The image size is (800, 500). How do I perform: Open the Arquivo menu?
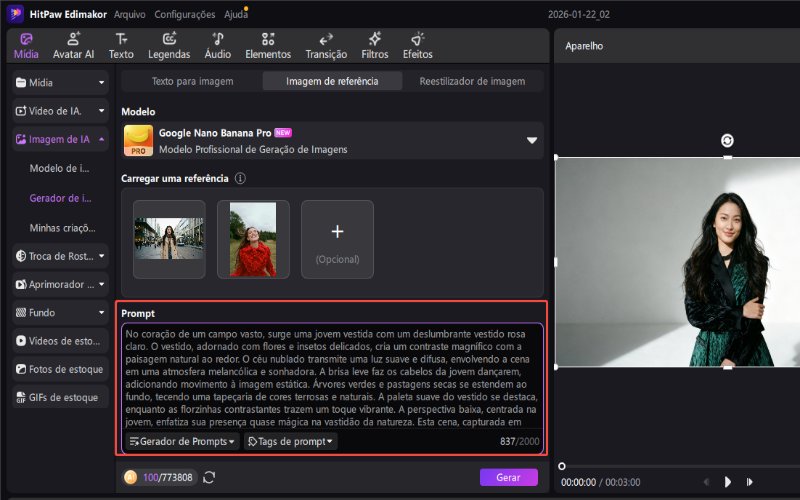(129, 14)
